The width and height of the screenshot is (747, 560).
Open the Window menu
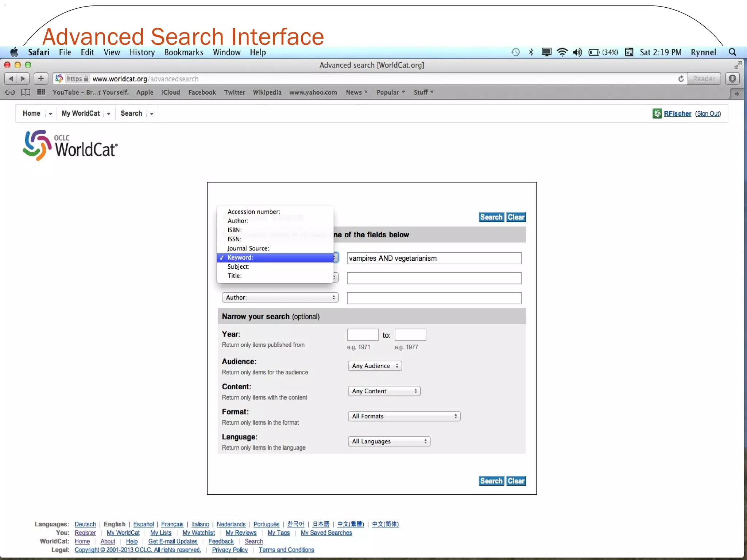tap(227, 52)
